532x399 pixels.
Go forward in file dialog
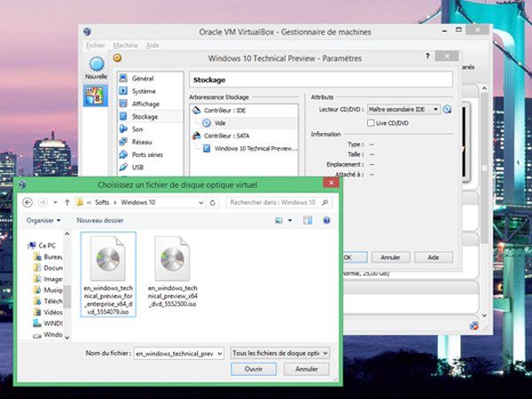click(x=43, y=202)
